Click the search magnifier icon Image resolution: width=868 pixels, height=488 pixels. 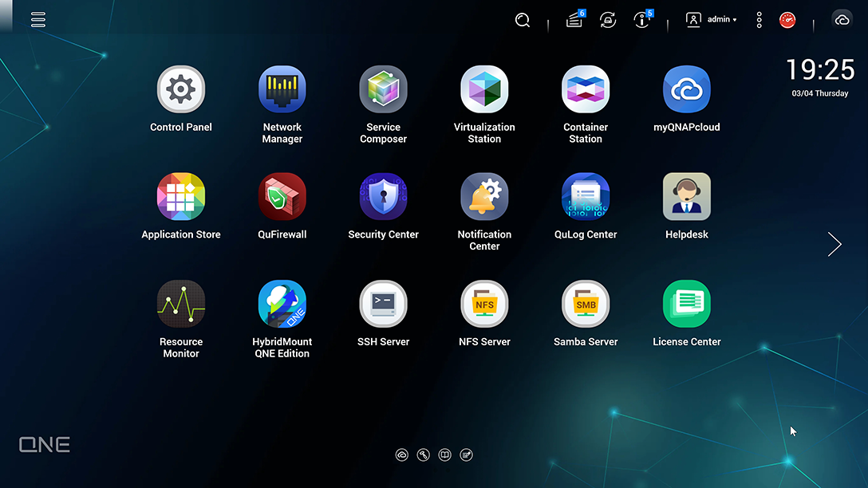click(x=523, y=20)
